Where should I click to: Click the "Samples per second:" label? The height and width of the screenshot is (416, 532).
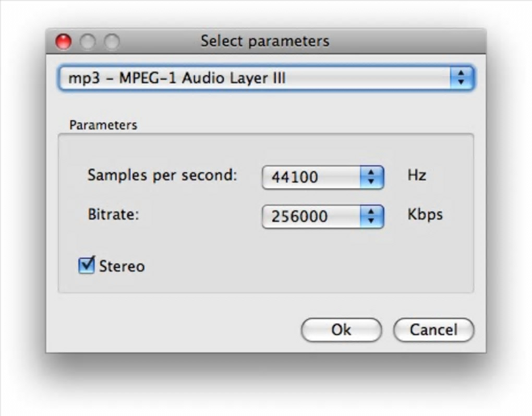[162, 175]
